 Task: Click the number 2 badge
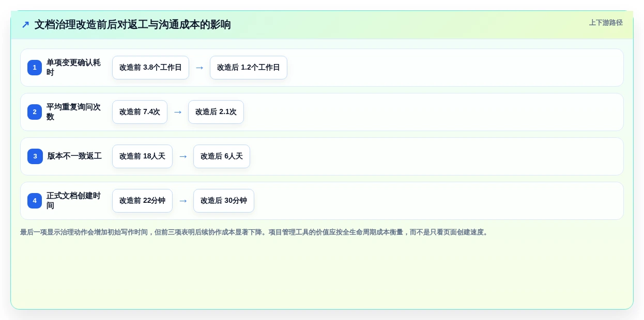pos(35,112)
